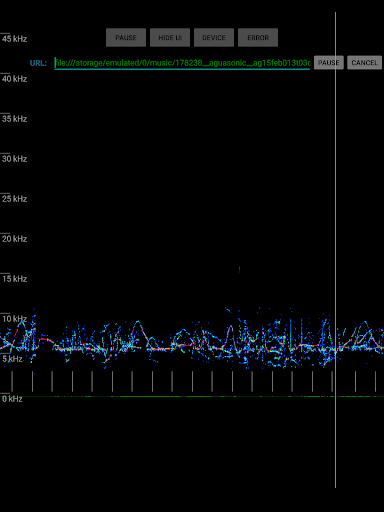
Task: Click the URL: label
Action: [38, 63]
